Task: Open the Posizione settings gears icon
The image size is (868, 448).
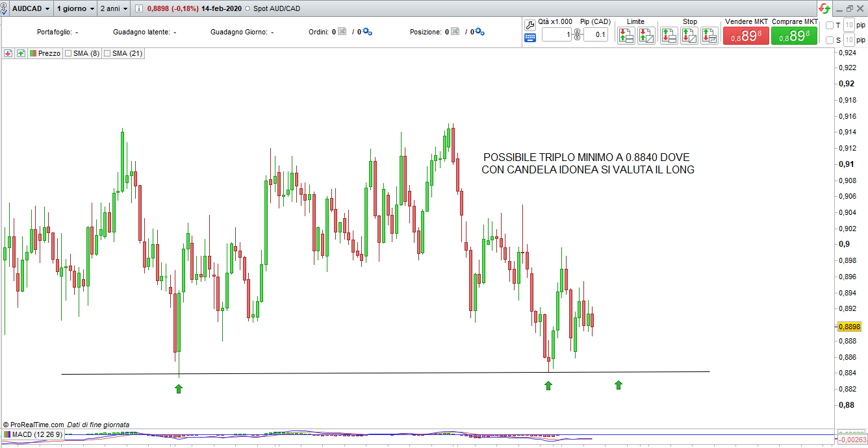Action: 479,31
